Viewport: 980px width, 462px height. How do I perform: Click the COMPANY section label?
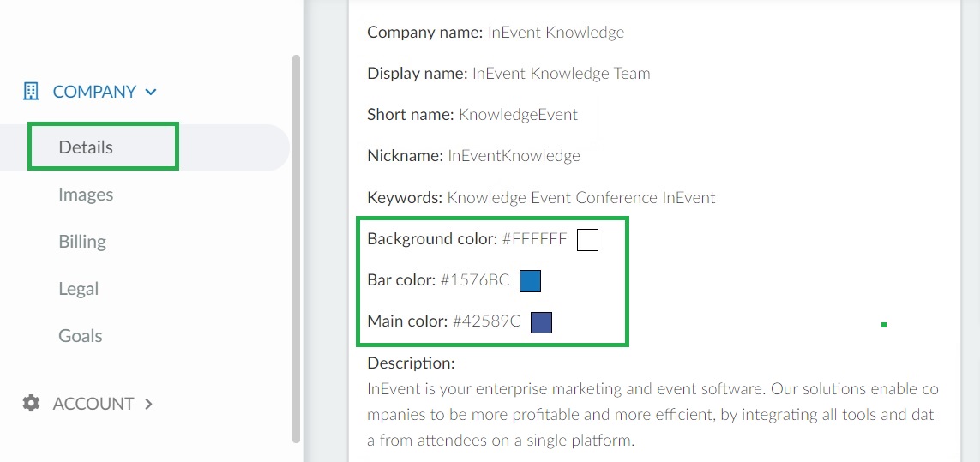pyautogui.click(x=94, y=92)
